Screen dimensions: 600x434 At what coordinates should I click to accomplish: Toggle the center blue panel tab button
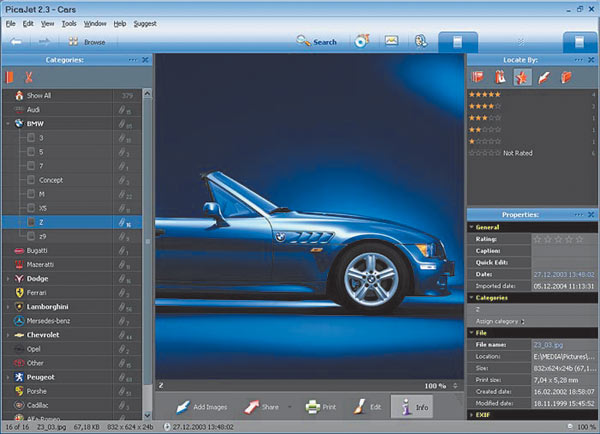(458, 42)
